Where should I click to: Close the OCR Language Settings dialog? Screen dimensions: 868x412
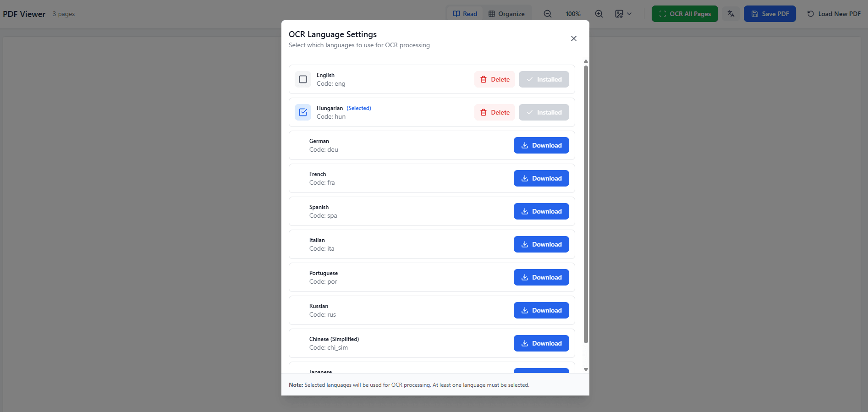573,38
